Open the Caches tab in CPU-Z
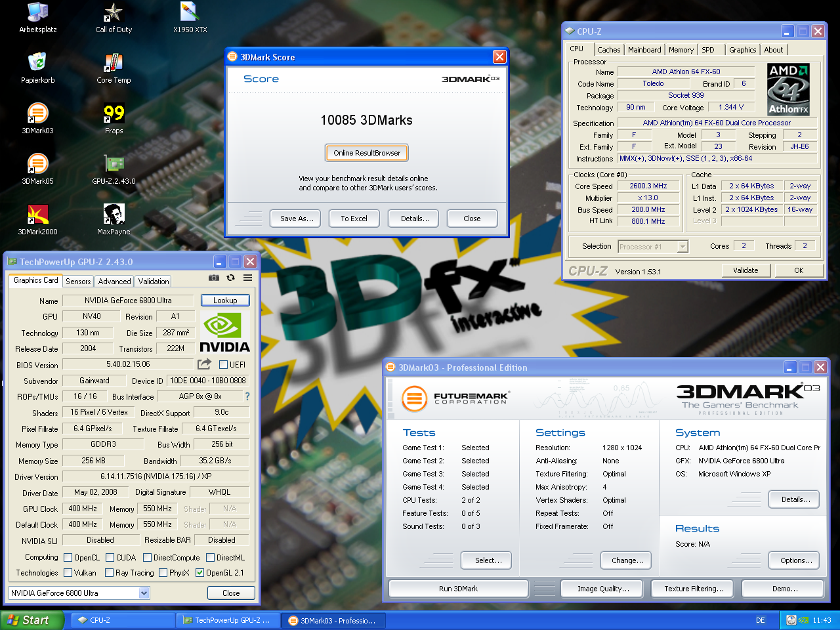This screenshot has height=630, width=840. 608,50
